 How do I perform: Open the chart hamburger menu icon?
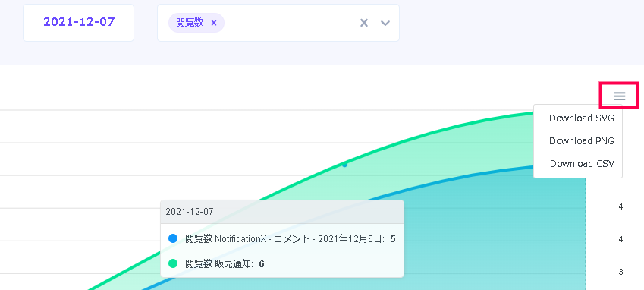[x=620, y=96]
